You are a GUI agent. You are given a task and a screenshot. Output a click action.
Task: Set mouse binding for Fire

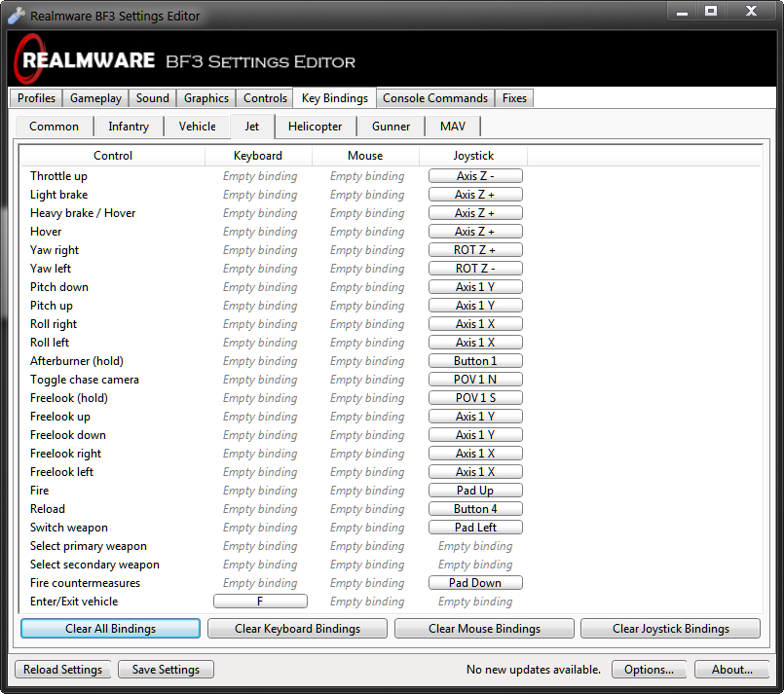tap(367, 491)
